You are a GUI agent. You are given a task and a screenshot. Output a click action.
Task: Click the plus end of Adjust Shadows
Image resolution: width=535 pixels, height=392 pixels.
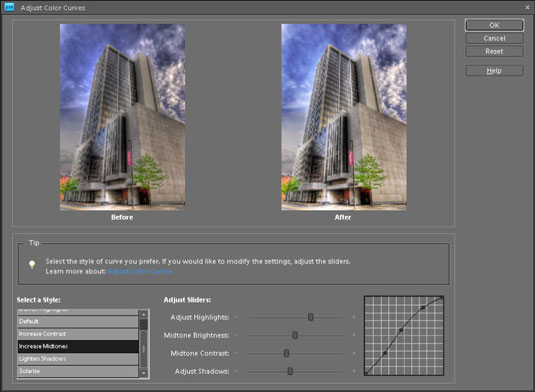[354, 371]
